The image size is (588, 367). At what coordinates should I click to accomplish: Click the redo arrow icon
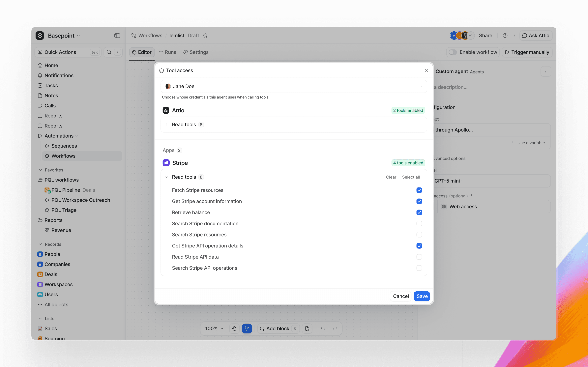tap(335, 328)
